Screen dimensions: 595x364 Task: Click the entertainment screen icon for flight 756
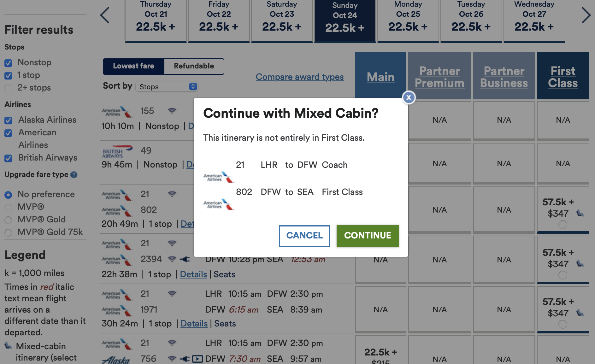(197, 359)
